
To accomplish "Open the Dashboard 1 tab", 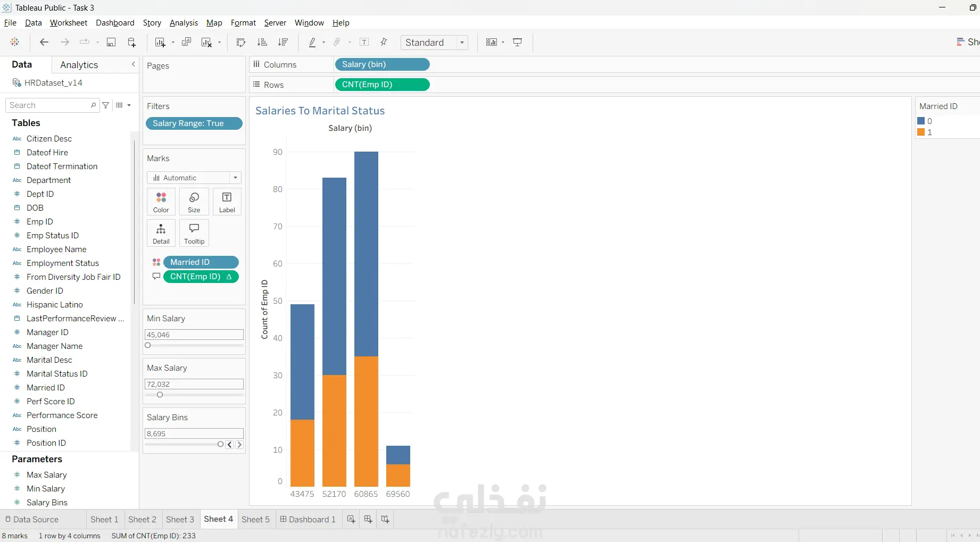I will coord(308,519).
